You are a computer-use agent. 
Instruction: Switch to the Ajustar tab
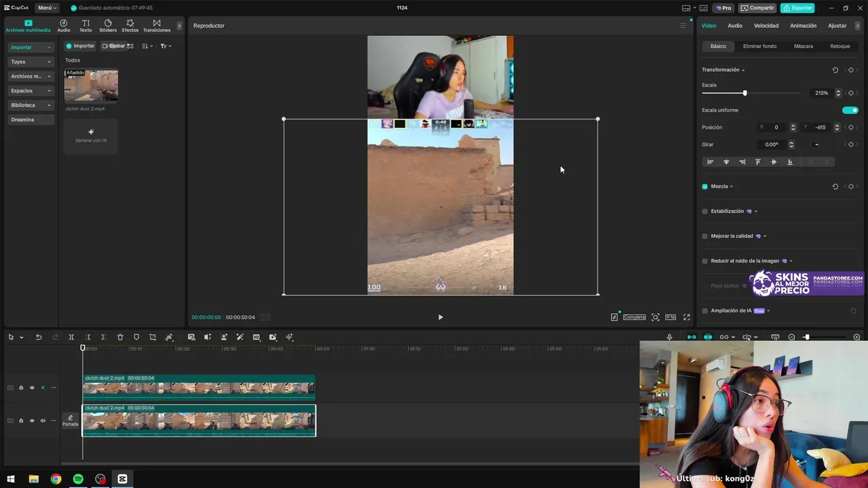point(837,26)
